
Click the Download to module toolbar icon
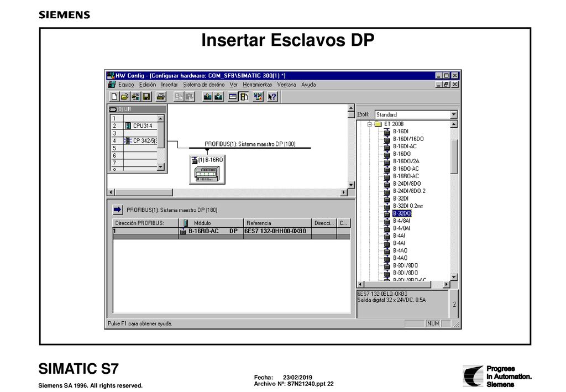pos(208,96)
